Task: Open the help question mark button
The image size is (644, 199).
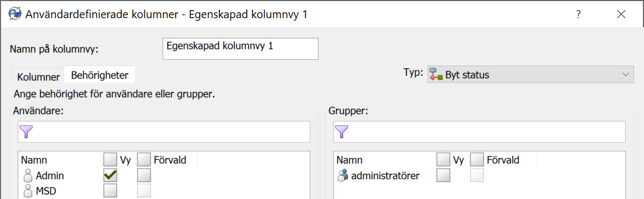Action: (578, 15)
